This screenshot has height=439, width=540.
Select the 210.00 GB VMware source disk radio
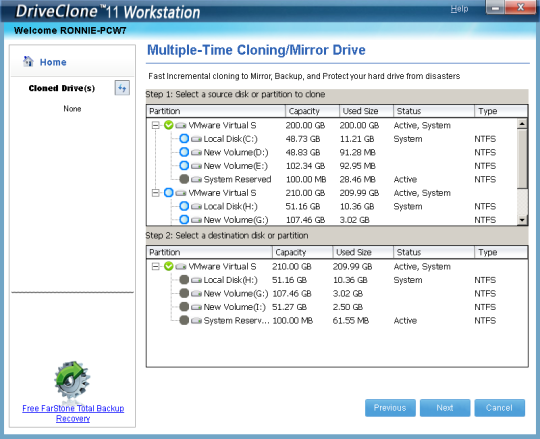pyautogui.click(x=168, y=192)
